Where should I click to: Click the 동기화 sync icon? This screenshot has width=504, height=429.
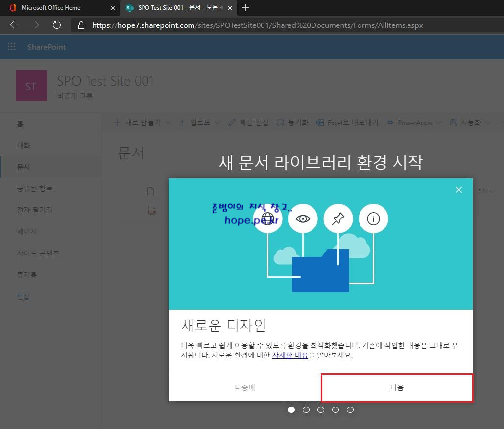280,122
